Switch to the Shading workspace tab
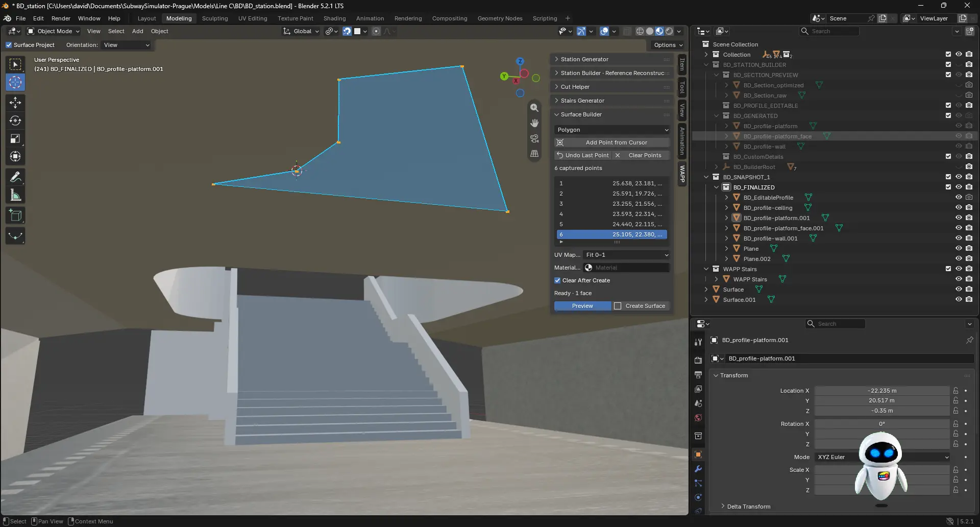Image resolution: width=980 pixels, height=527 pixels. pos(334,18)
